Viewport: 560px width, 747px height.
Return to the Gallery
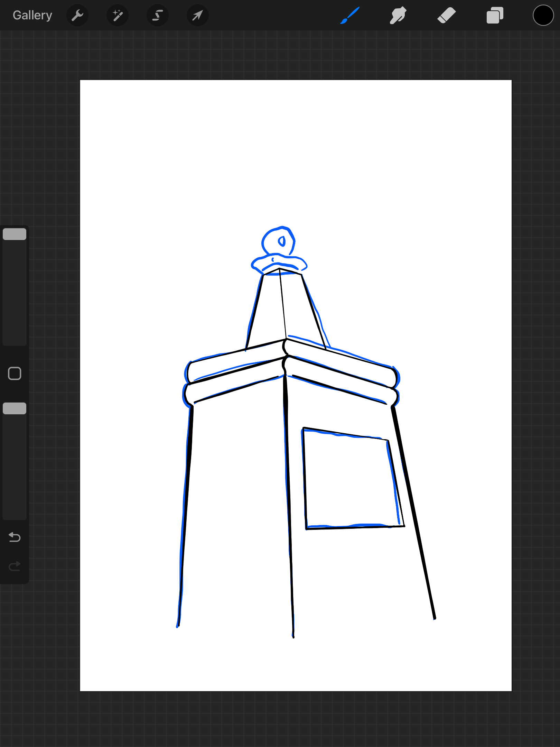32,15
